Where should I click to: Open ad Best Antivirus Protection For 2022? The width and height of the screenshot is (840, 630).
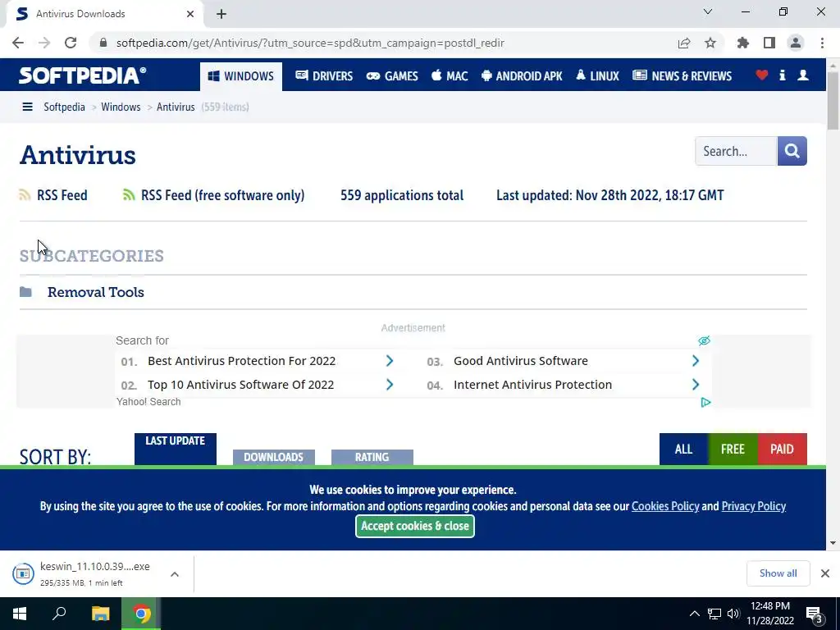242,361
